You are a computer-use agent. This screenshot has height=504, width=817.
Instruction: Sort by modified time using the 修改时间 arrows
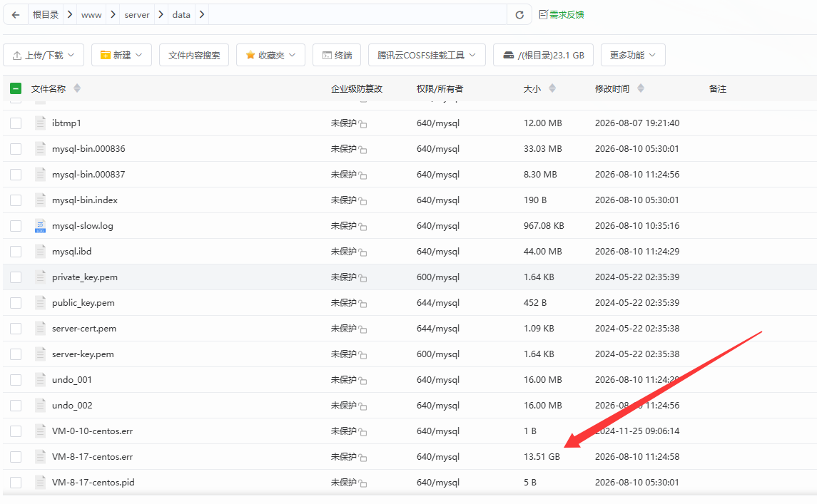tap(641, 88)
